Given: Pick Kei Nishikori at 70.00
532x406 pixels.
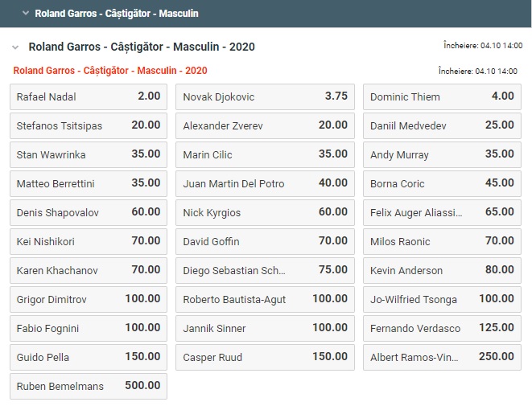Looking at the screenshot, I should coord(89,241).
